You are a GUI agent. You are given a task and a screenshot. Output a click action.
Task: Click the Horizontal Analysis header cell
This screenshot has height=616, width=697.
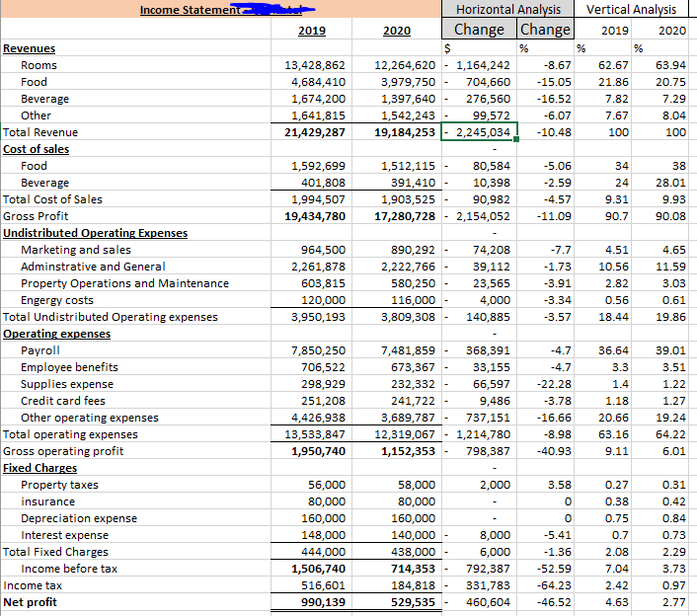tap(507, 9)
